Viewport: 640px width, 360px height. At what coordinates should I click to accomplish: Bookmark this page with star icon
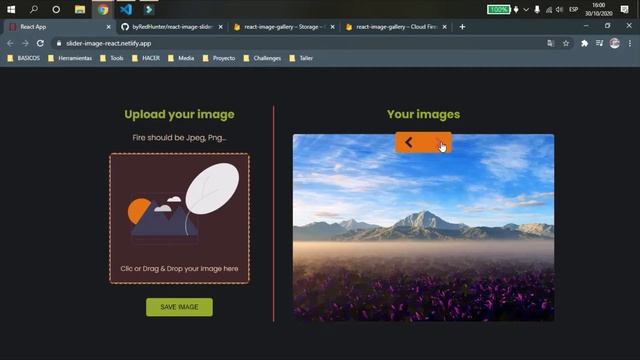click(x=566, y=43)
